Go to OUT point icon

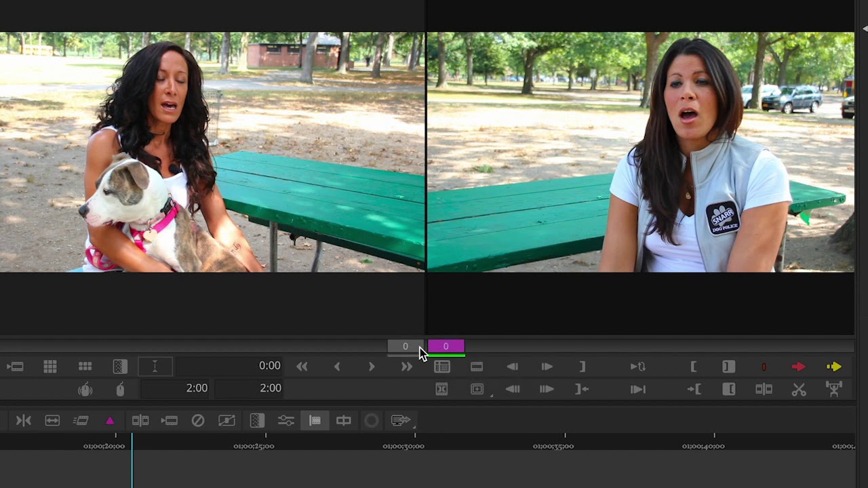click(582, 389)
